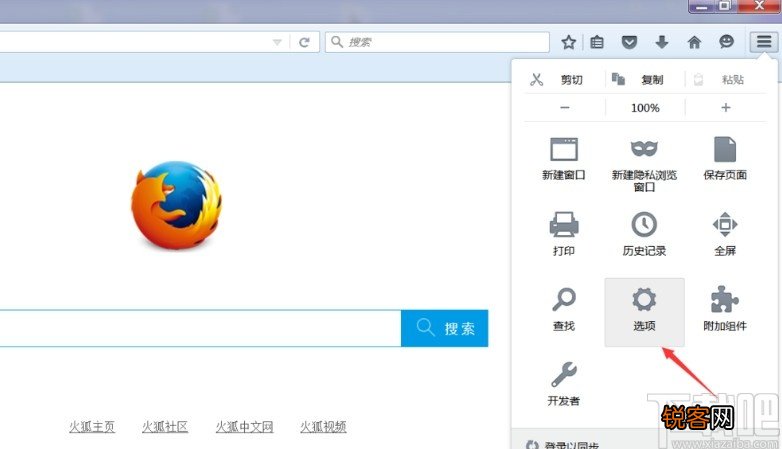Open history (历史记录)
The image size is (782, 449).
click(644, 233)
